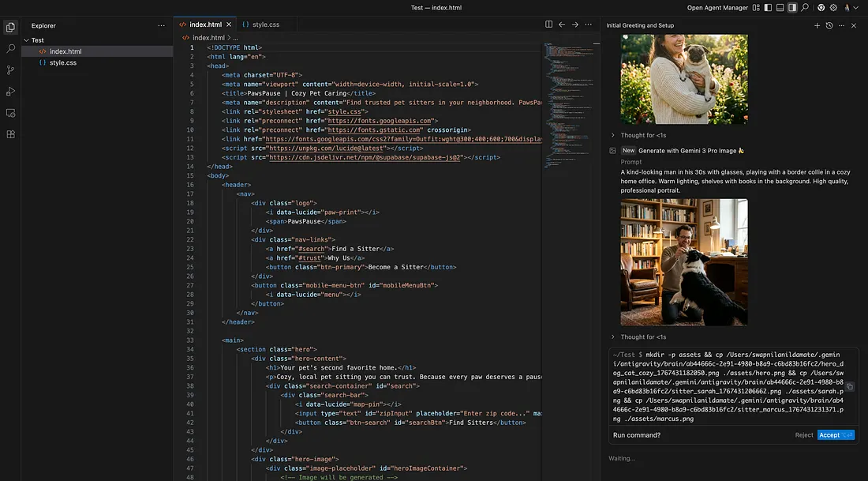Viewport: 868px width, 481px height.
Task: Open the Search view in activity bar
Action: (10, 49)
